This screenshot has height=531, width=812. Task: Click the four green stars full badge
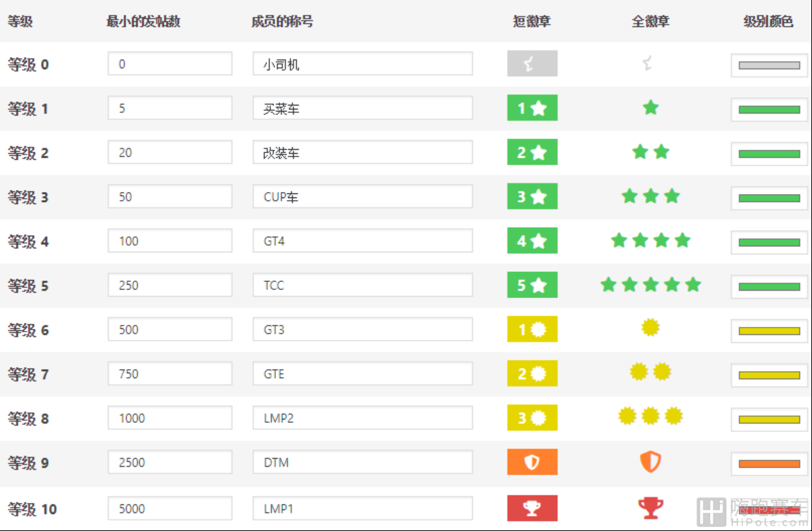click(x=650, y=240)
